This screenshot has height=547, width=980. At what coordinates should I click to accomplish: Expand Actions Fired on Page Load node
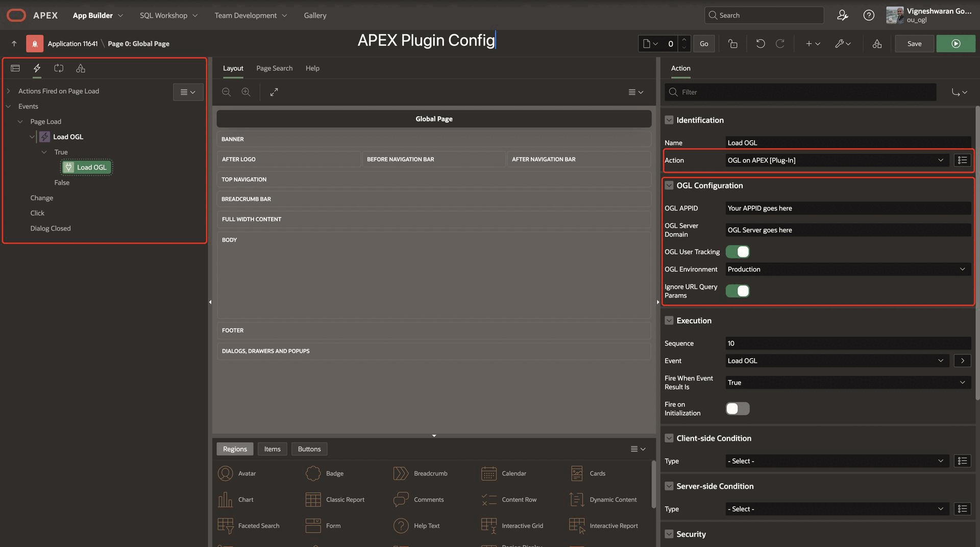coord(8,91)
